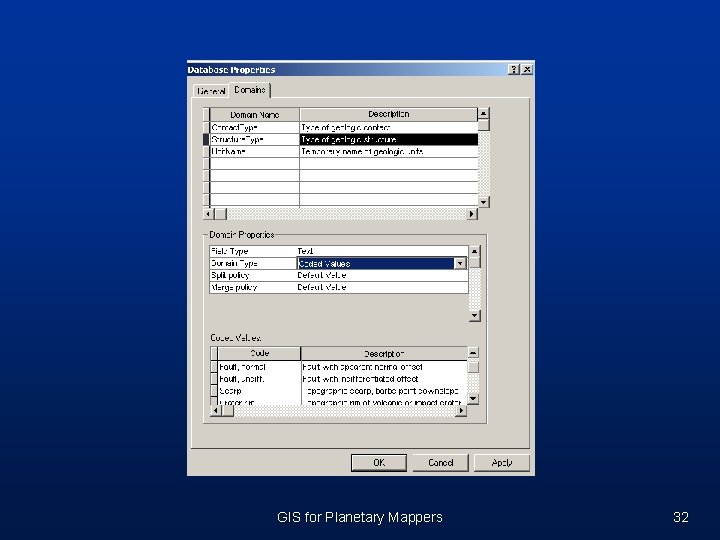This screenshot has height=540, width=720.
Task: Click the domains vertical scrollbar thumb
Action: pos(484,125)
